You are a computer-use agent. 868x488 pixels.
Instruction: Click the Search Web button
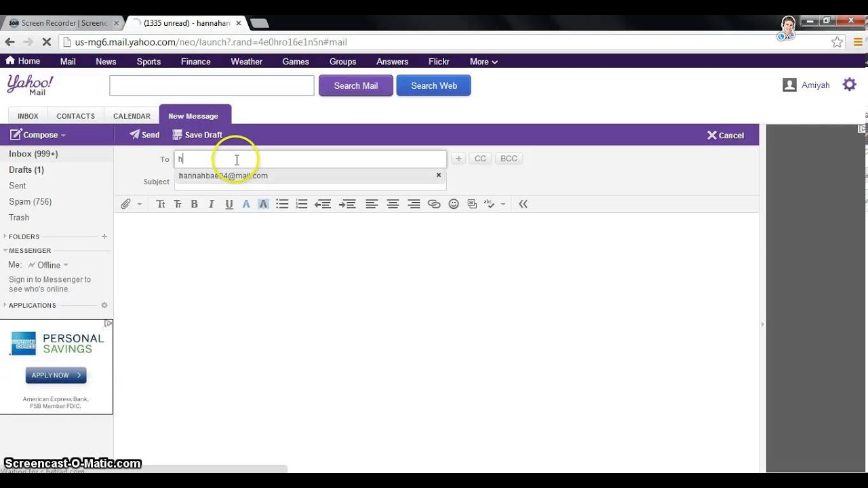click(434, 85)
